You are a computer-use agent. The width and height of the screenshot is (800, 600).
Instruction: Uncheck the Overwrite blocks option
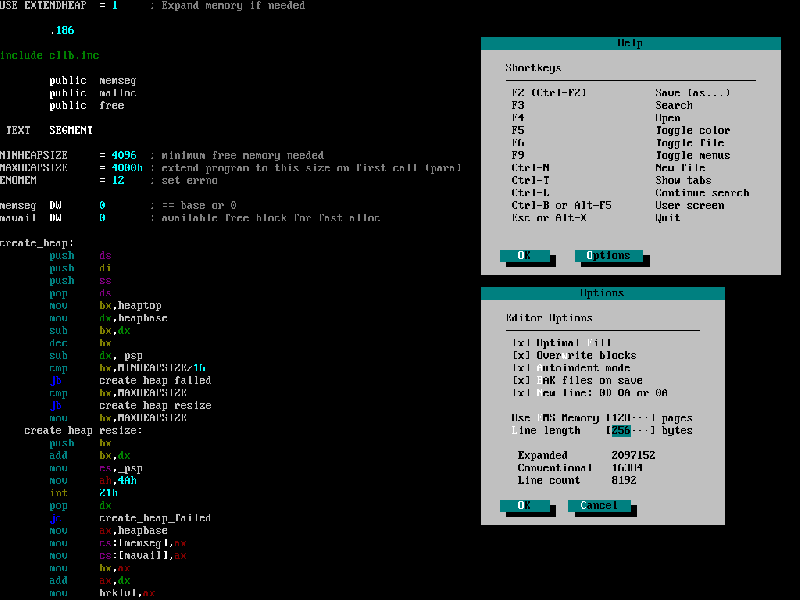pyautogui.click(x=520, y=355)
